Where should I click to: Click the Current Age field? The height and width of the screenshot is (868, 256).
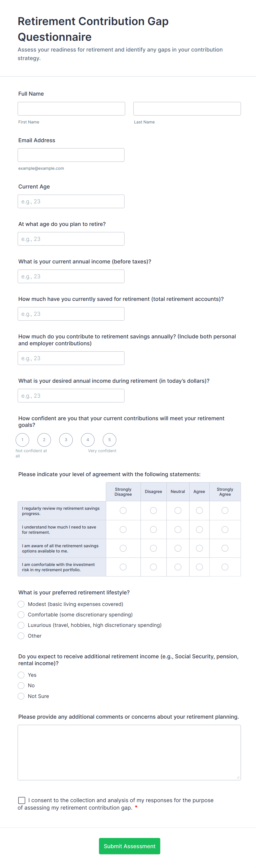click(x=71, y=201)
